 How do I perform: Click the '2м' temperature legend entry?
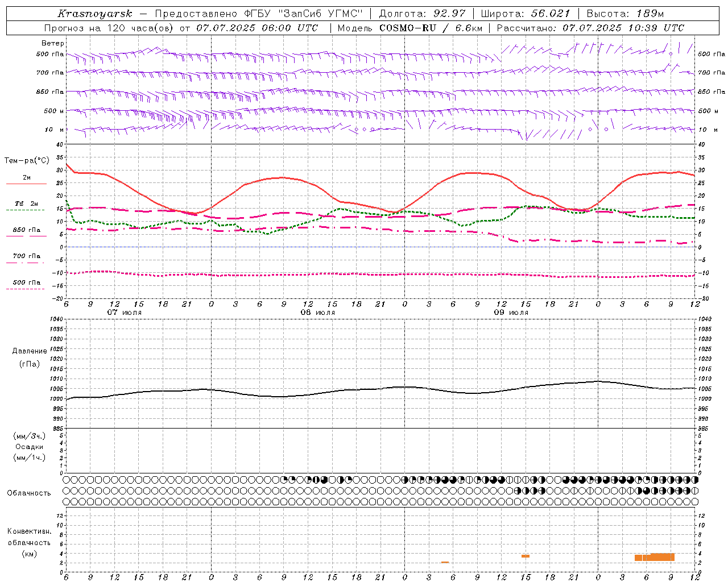(x=27, y=178)
